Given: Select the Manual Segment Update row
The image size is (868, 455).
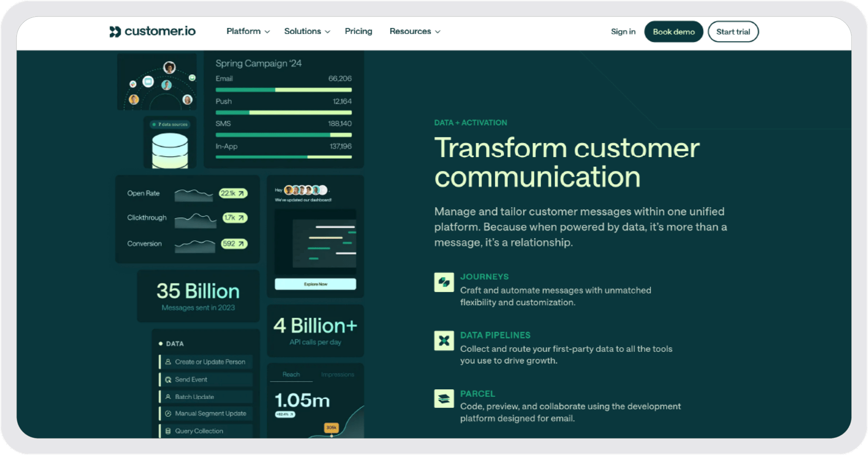Looking at the screenshot, I should pos(206,414).
